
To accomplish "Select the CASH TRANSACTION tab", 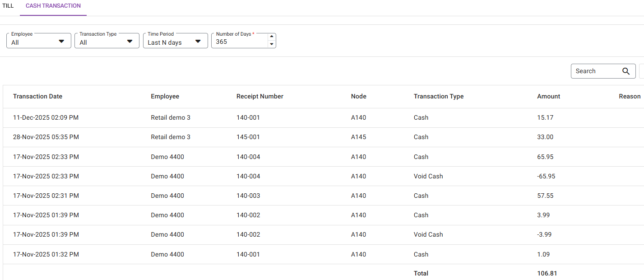I will click(x=53, y=6).
